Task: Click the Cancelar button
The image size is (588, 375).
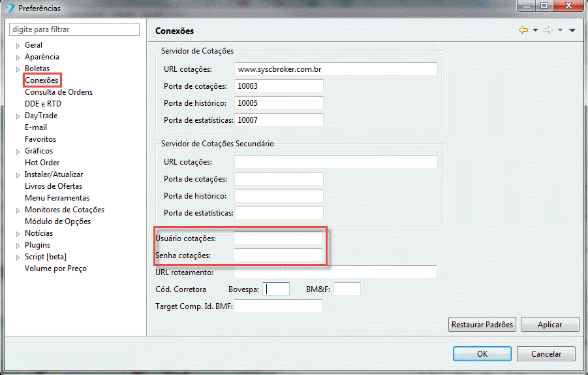Action: tap(546, 353)
